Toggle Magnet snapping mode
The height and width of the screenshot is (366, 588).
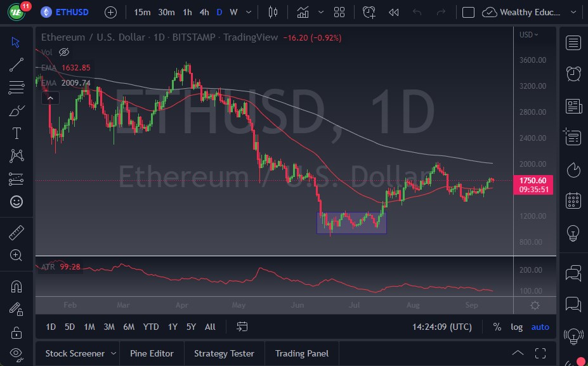(16, 286)
